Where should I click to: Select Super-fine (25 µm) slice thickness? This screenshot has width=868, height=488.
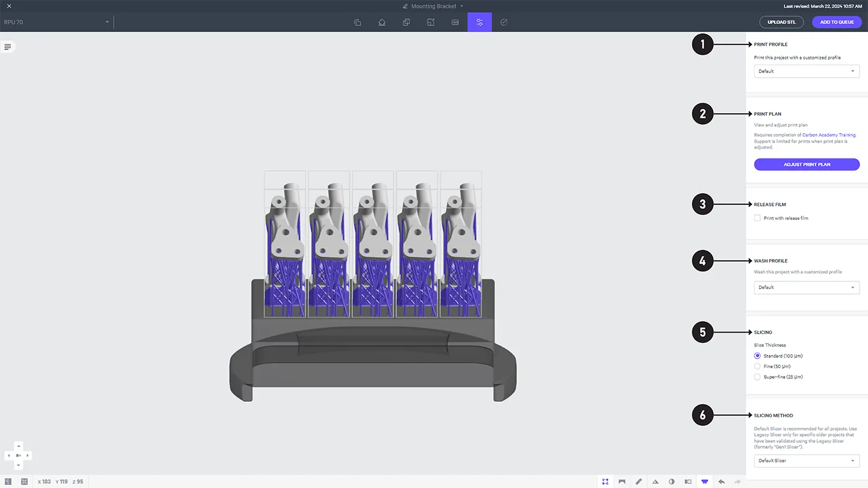[x=757, y=377]
